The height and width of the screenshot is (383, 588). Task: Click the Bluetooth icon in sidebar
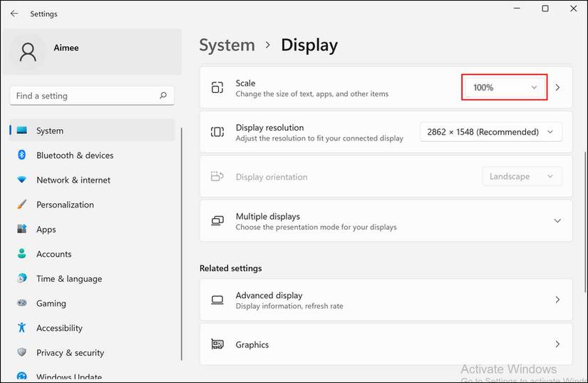(22, 155)
